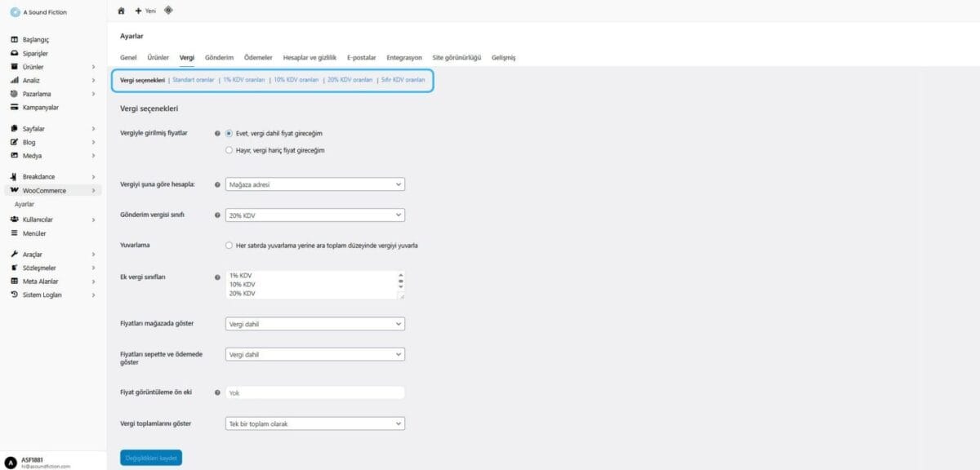This screenshot has width=980, height=470.
Task: Click the Değişiklikleri kaydet button
Action: click(151, 458)
